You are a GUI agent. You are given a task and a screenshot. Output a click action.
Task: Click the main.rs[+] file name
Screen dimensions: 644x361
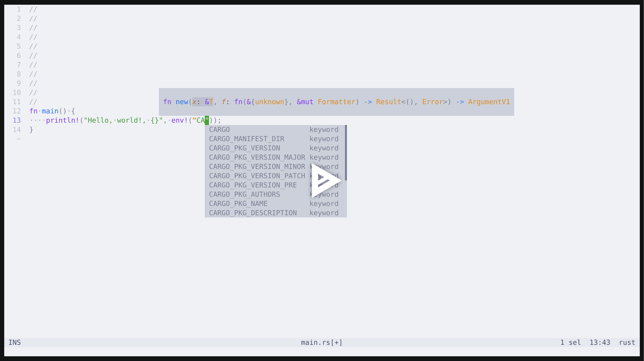coord(321,342)
